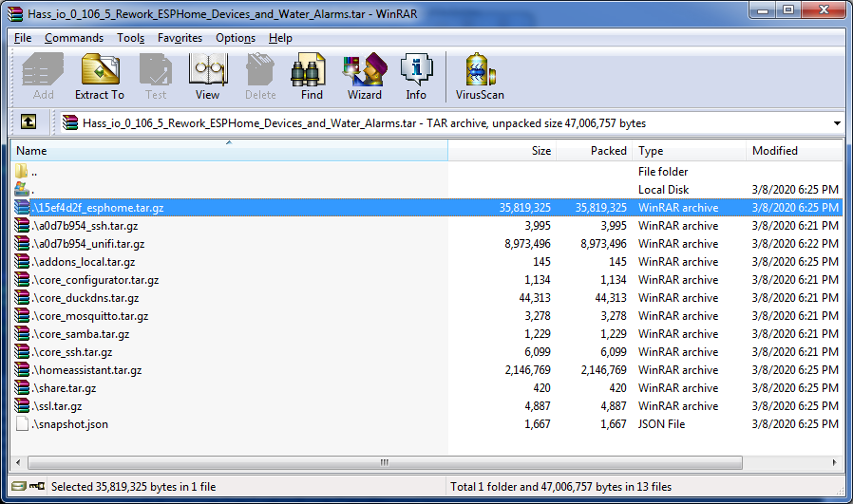Click the horizontal scrollbar thumb
Image resolution: width=853 pixels, height=504 pixels.
[x=385, y=462]
